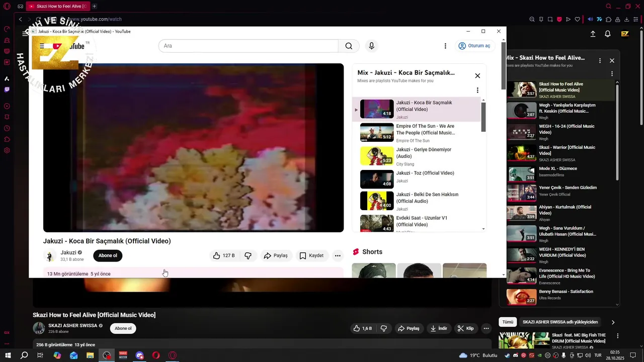Subscribe to Jakuzi with Abone ol
The image size is (644, 362).
(x=108, y=255)
